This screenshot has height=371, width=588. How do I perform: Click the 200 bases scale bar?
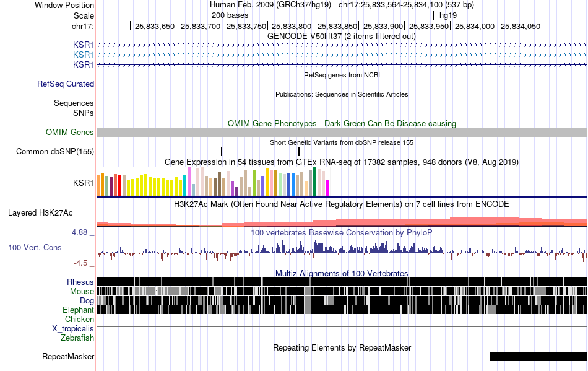click(x=342, y=15)
